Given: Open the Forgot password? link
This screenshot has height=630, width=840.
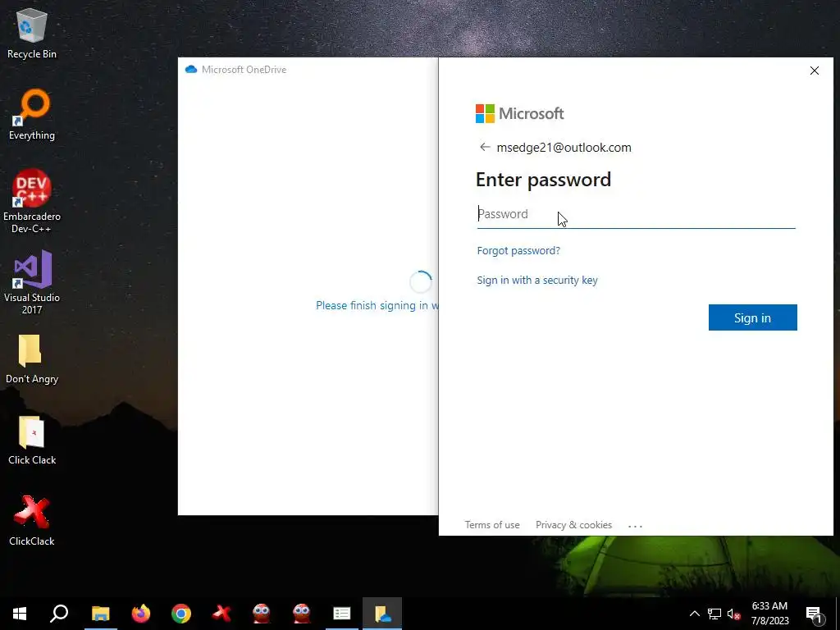Looking at the screenshot, I should coord(518,251).
